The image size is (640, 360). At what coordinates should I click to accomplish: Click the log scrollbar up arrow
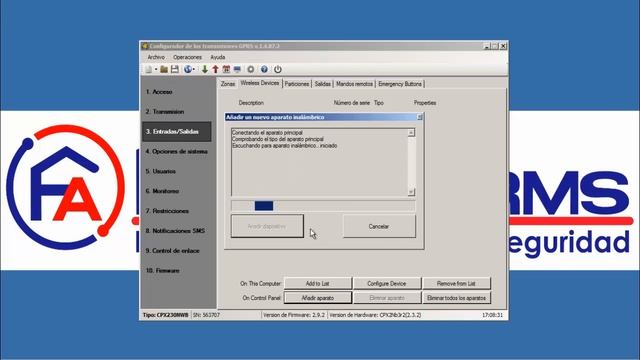point(411,132)
